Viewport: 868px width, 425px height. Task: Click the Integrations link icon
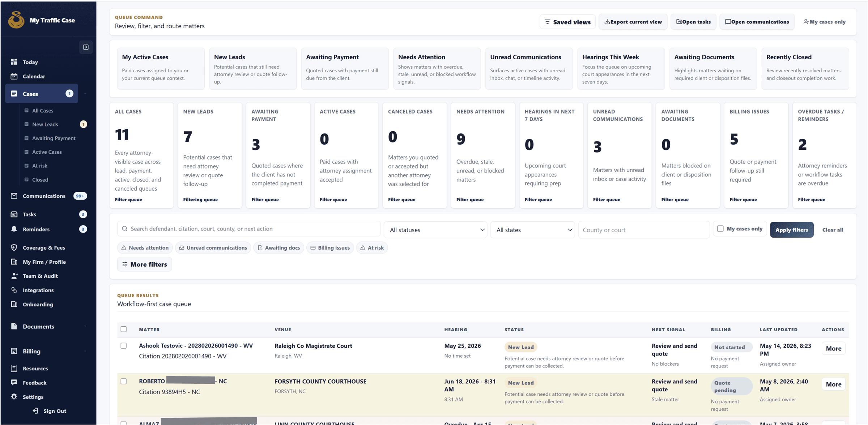(14, 290)
